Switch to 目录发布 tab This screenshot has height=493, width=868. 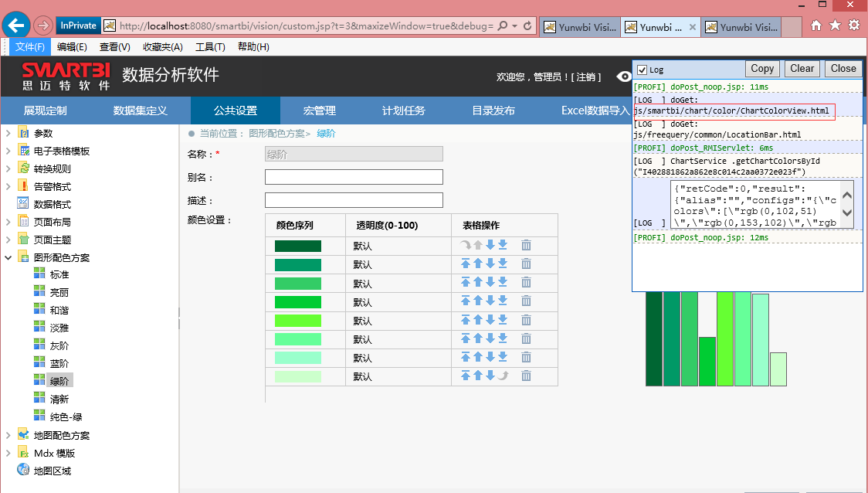click(x=493, y=110)
